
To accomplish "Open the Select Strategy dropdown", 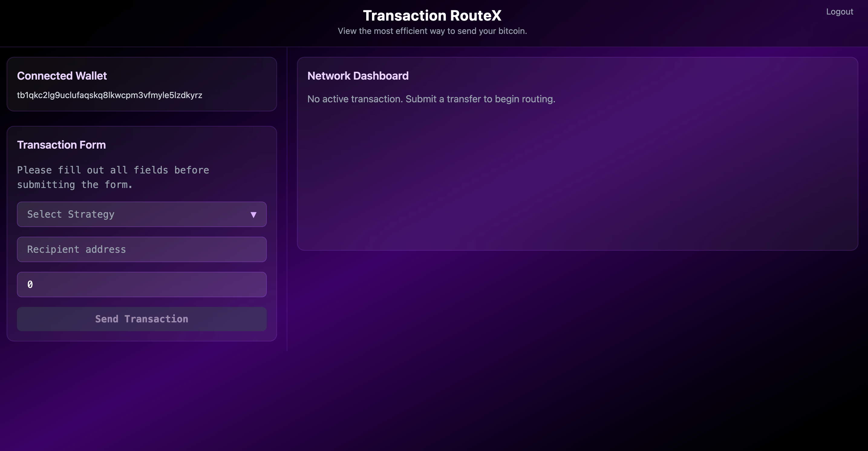I will [x=142, y=215].
